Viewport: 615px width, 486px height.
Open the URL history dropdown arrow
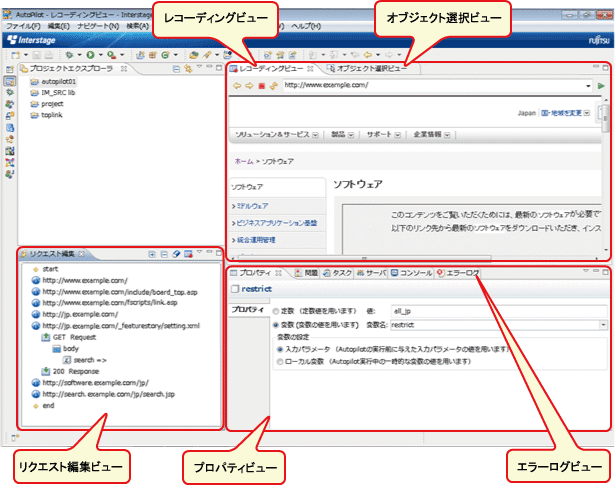pos(588,86)
